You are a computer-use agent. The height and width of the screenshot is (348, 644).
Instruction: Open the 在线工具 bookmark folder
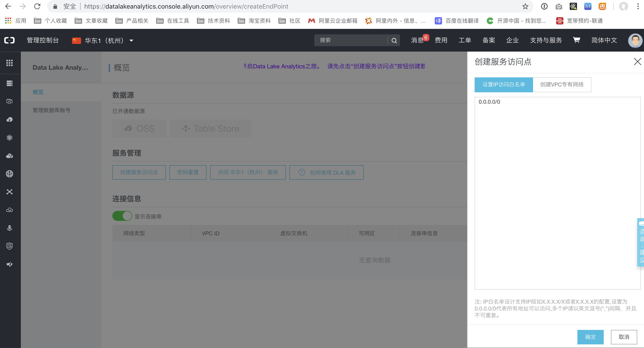(173, 21)
